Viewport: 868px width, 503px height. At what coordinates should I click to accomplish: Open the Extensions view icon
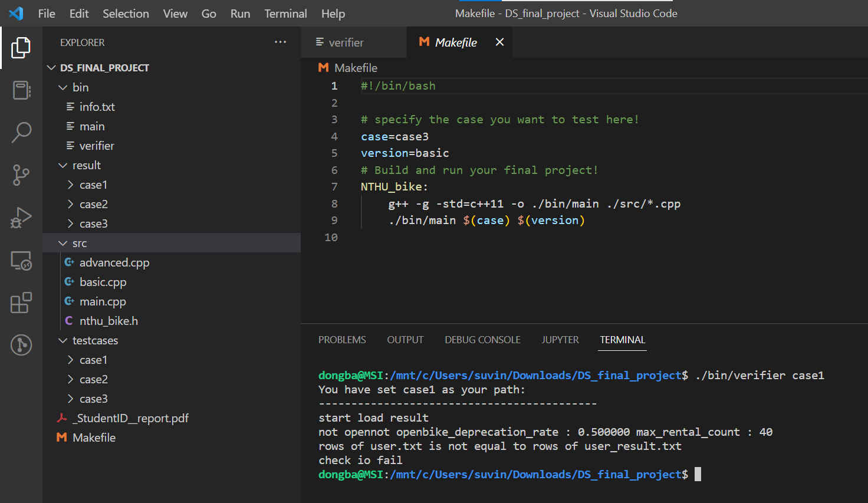[x=21, y=303]
